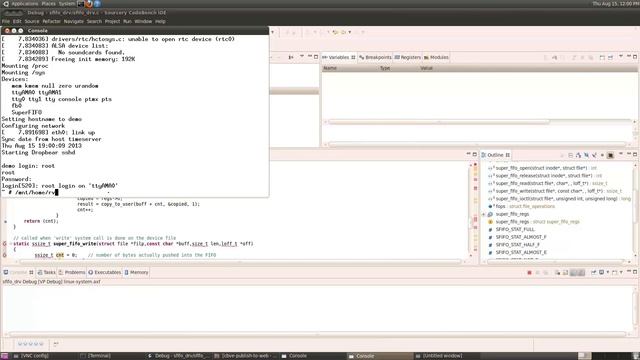Click the Value column header in Variables
The height and width of the screenshot is (360, 640).
[x=426, y=68]
